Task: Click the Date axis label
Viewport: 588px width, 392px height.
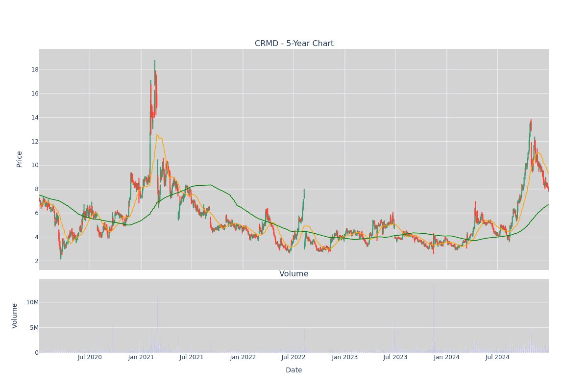Action: click(294, 370)
